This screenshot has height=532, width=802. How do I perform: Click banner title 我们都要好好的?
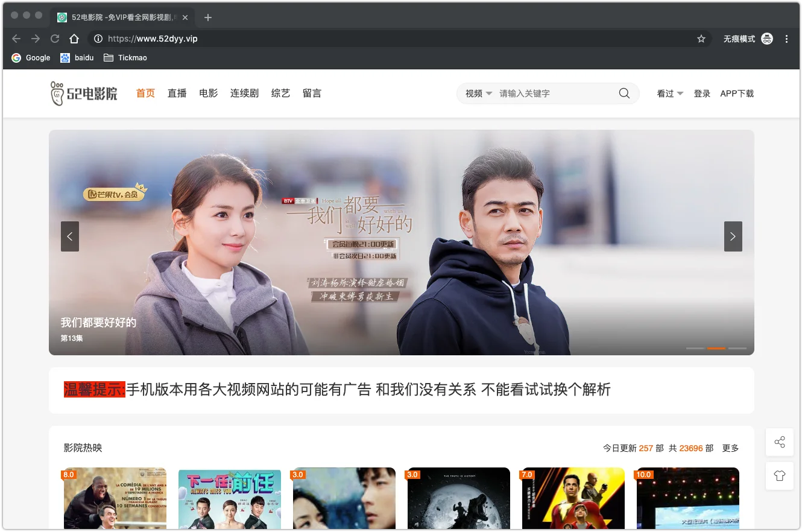point(98,323)
